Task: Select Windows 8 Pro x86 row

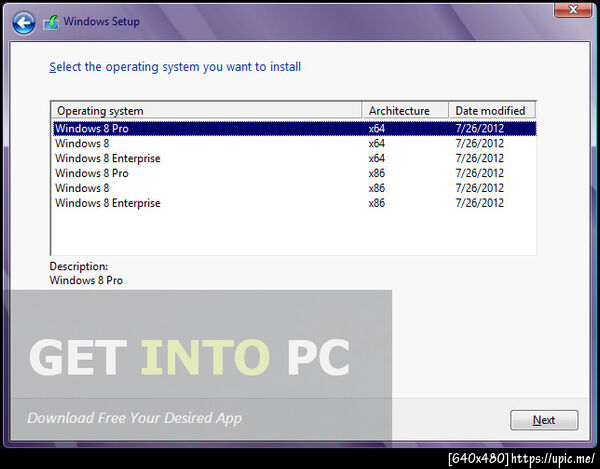Action: tap(295, 173)
